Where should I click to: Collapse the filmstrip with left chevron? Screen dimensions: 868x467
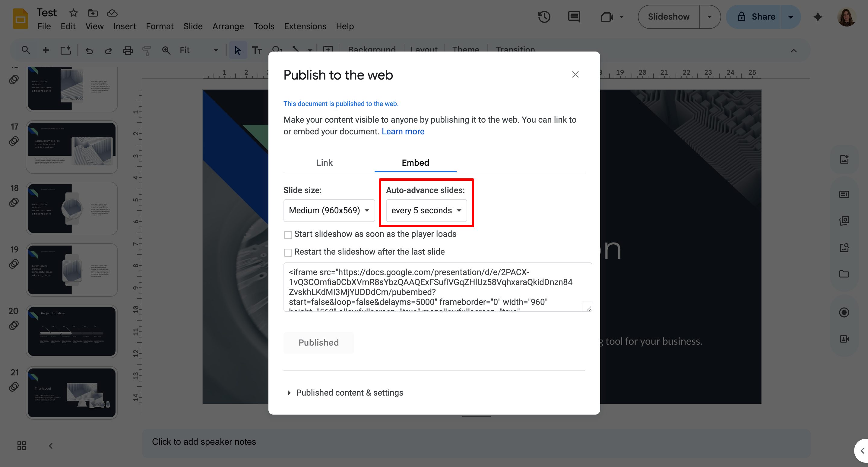(51, 446)
